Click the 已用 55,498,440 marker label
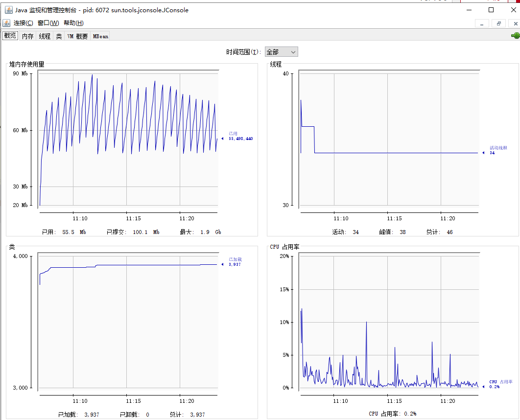 click(x=240, y=136)
